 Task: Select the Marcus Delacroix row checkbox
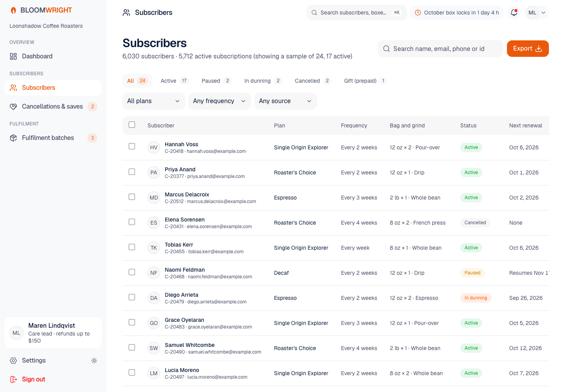132,197
